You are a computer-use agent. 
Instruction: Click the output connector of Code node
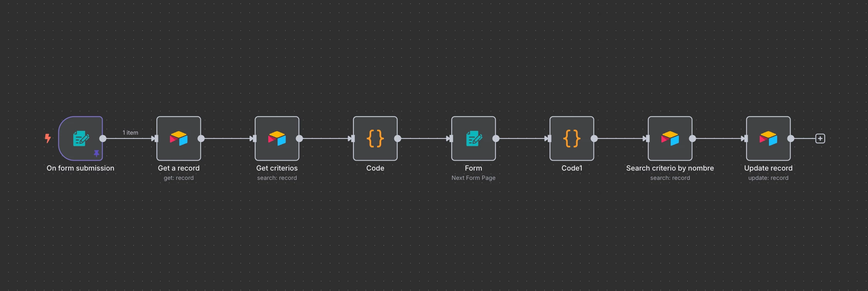click(x=398, y=139)
